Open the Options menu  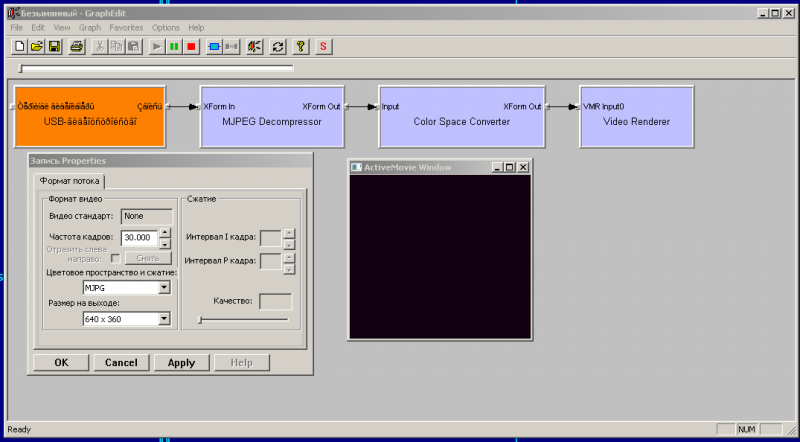(166, 28)
